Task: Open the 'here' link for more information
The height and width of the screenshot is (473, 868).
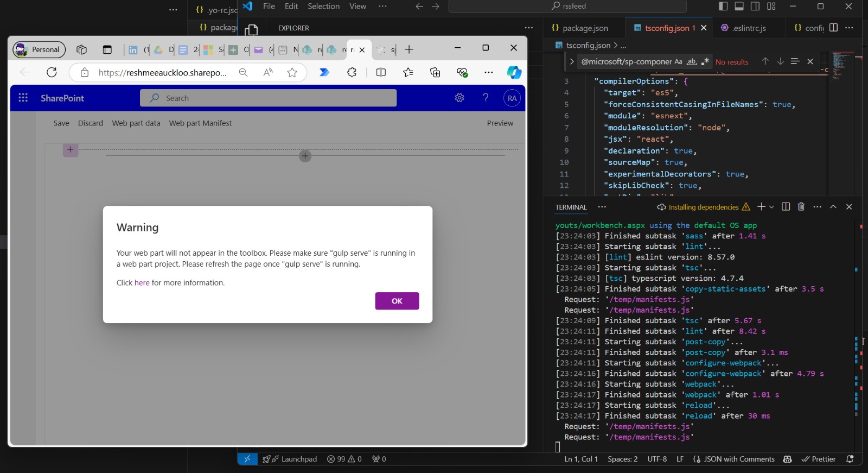Action: 142,283
